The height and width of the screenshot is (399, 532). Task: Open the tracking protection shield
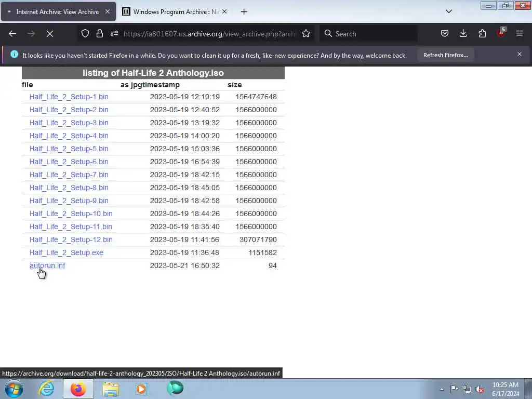(85, 34)
